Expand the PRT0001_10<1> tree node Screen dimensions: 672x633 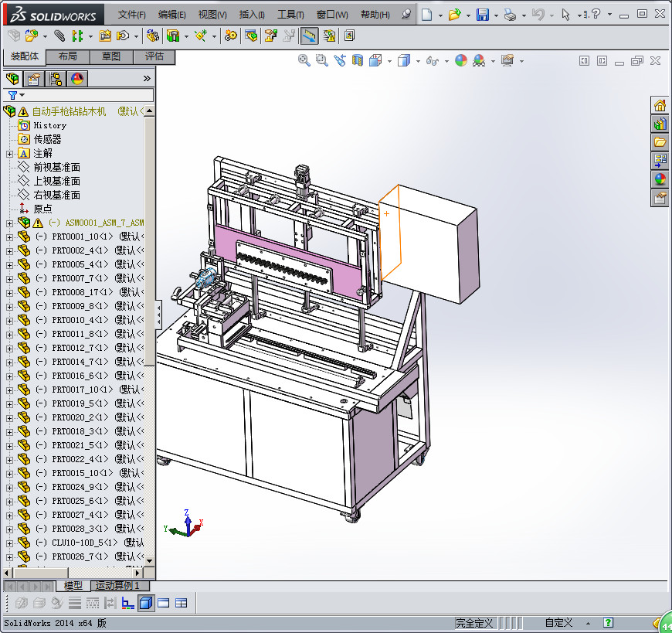[9, 237]
